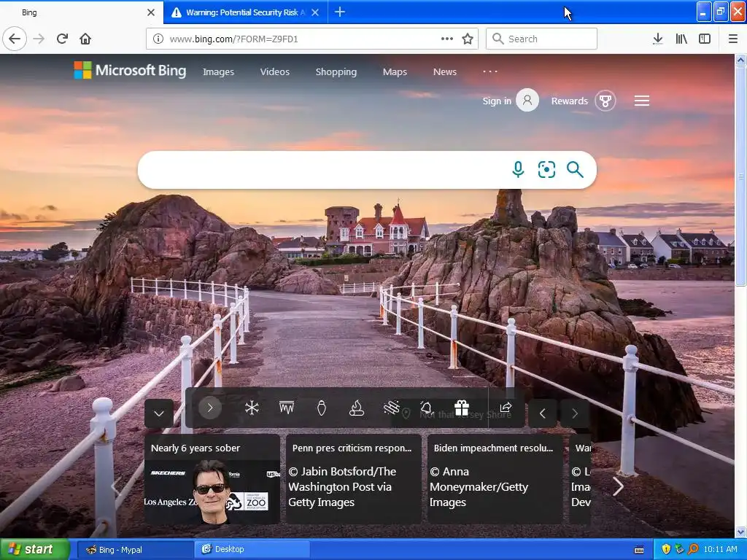This screenshot has width=747, height=560.
Task: Open visual search camera icon
Action: [x=546, y=169]
